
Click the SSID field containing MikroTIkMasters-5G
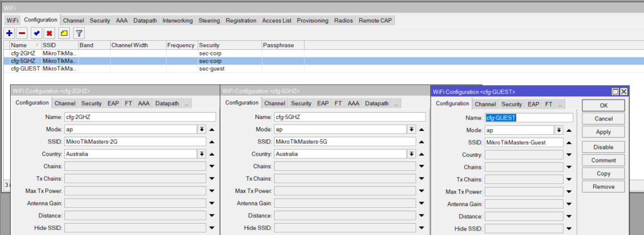click(345, 142)
